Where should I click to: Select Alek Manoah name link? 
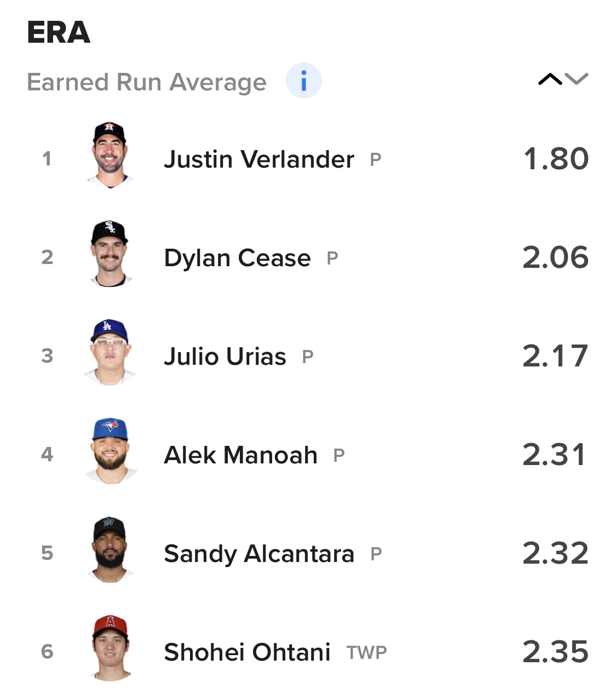coord(240,455)
